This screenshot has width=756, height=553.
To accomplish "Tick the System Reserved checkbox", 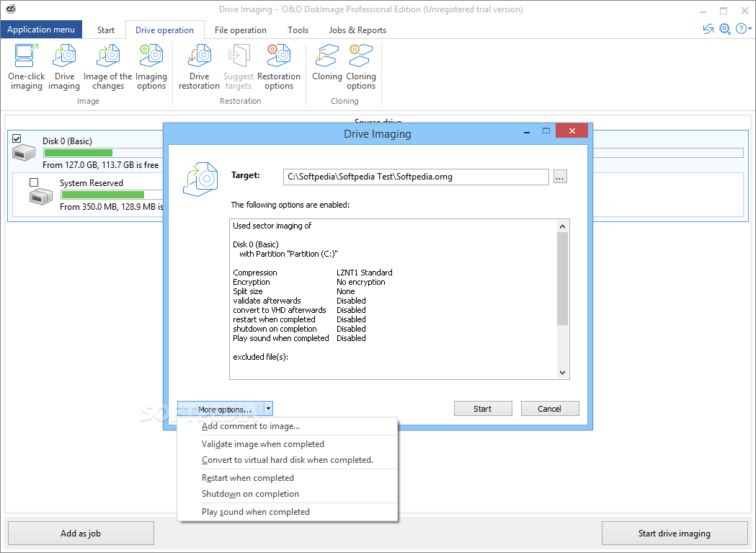I will coord(34,182).
